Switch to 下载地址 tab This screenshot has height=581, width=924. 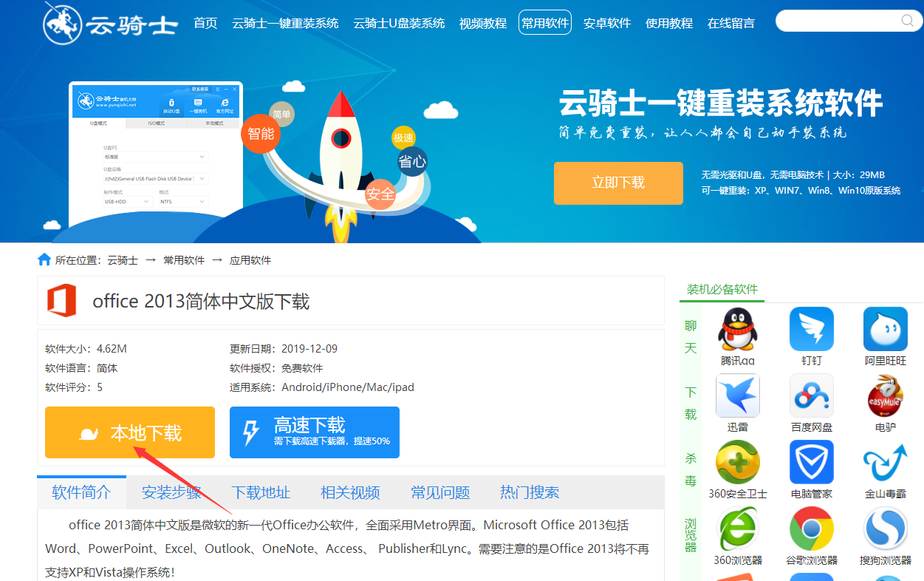(261, 492)
